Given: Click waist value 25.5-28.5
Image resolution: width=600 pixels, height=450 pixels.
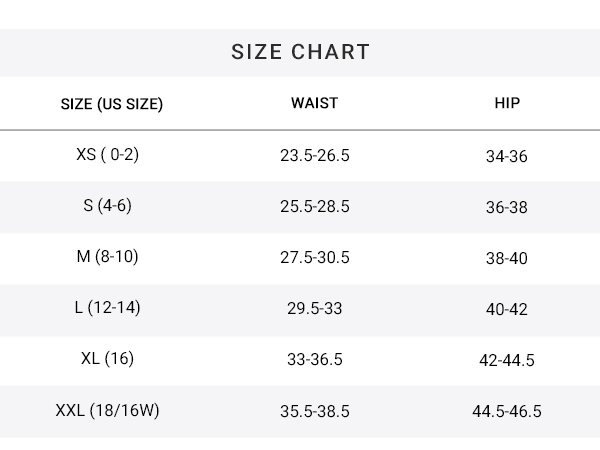Looking at the screenshot, I should tap(315, 206).
